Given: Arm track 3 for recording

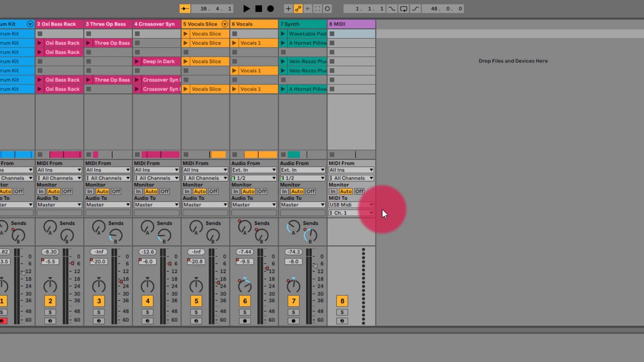Looking at the screenshot, I should pos(99,321).
